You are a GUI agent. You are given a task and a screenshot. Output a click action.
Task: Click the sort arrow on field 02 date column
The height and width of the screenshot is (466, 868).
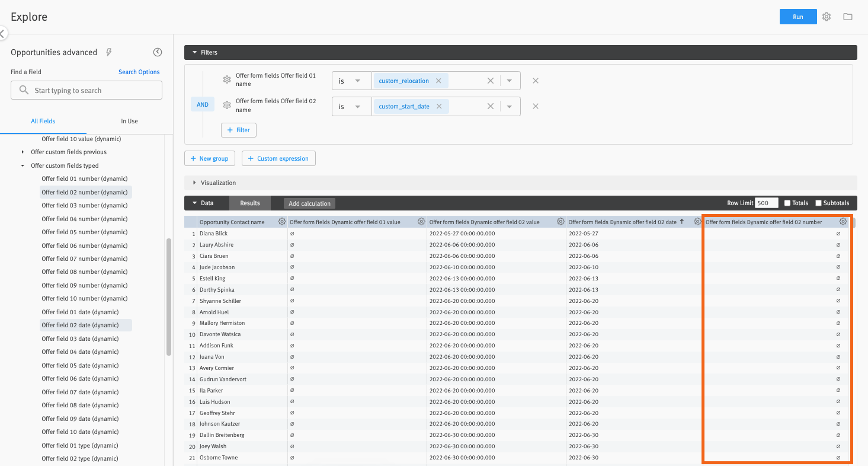tap(682, 222)
